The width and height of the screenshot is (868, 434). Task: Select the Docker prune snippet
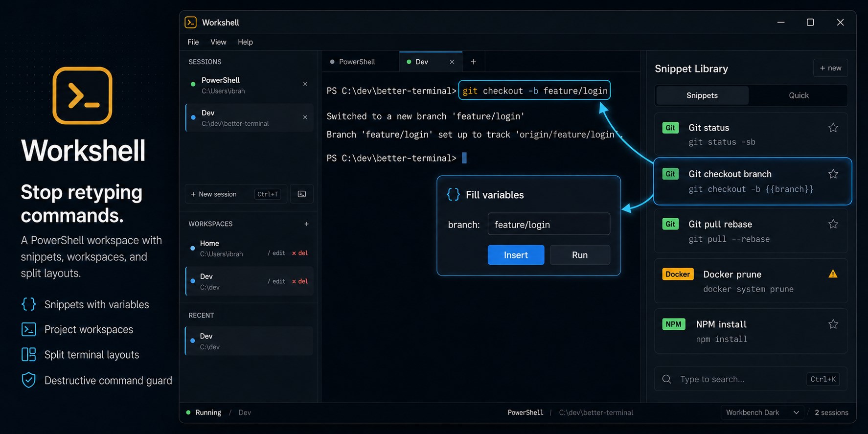click(751, 281)
